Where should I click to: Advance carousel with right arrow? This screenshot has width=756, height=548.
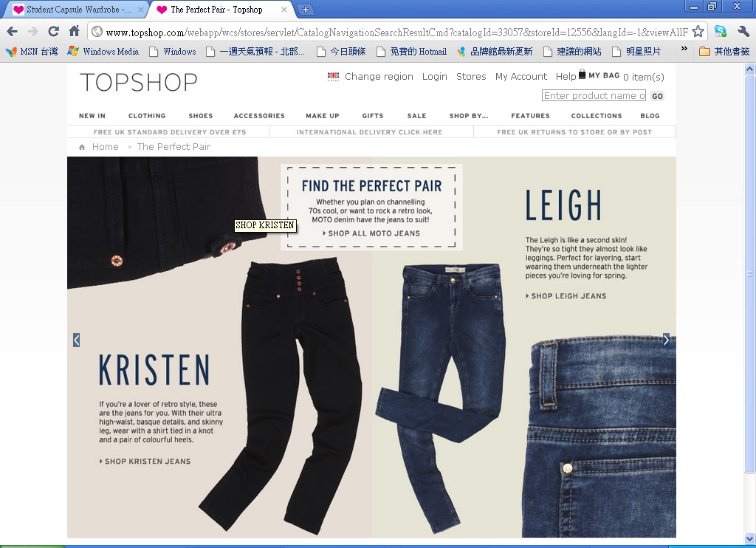pos(666,340)
